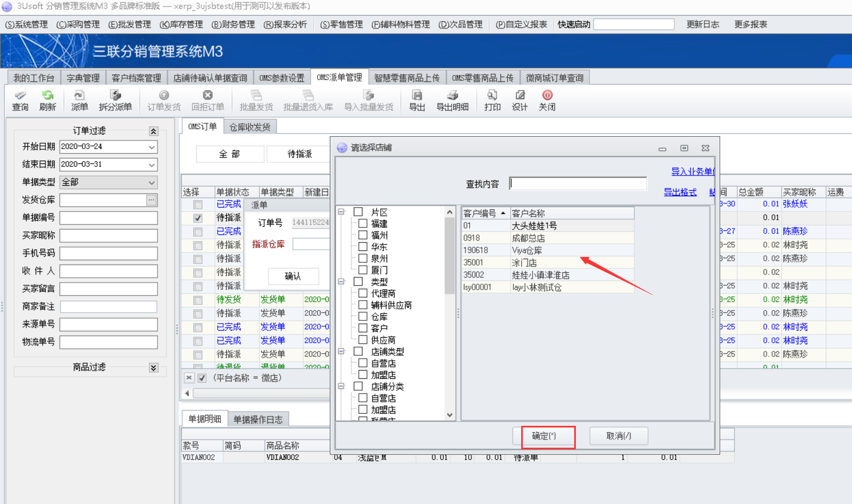Click the 导入业务单 link
This screenshot has width=852, height=504.
tap(692, 172)
